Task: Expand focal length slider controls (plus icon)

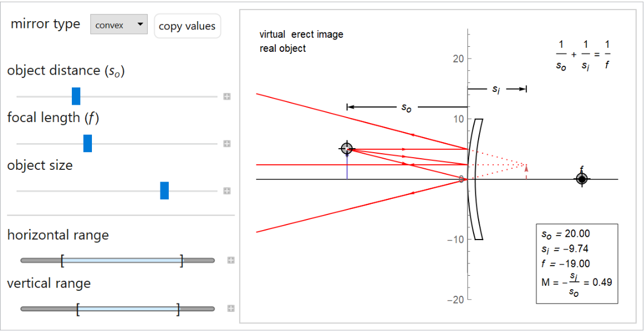Action: [227, 144]
